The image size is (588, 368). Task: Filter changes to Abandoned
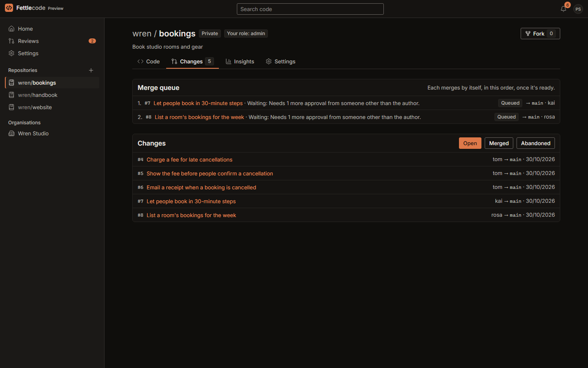point(536,143)
